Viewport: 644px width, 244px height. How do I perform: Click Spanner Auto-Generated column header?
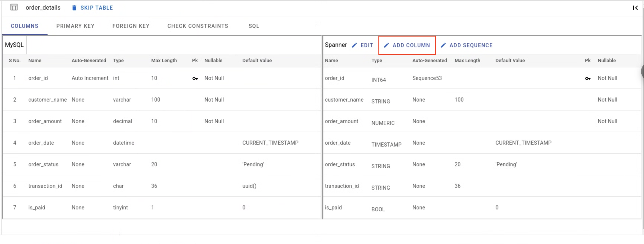click(430, 60)
